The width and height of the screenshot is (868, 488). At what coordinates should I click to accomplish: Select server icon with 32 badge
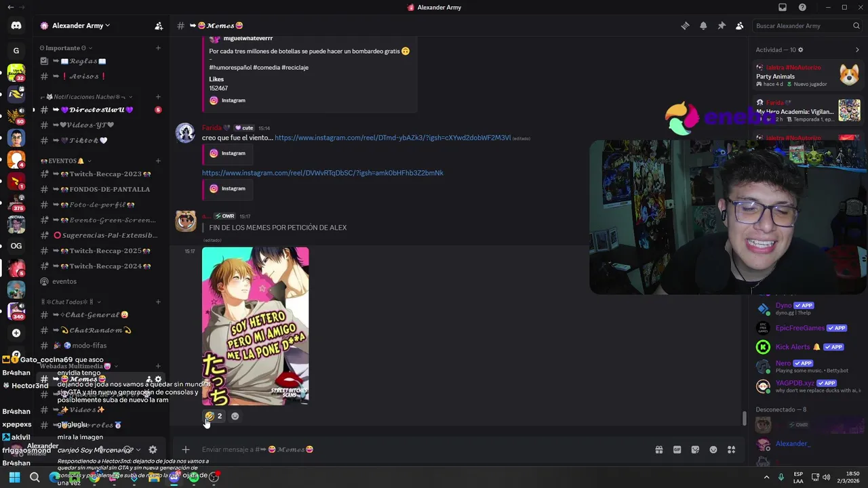tap(16, 73)
